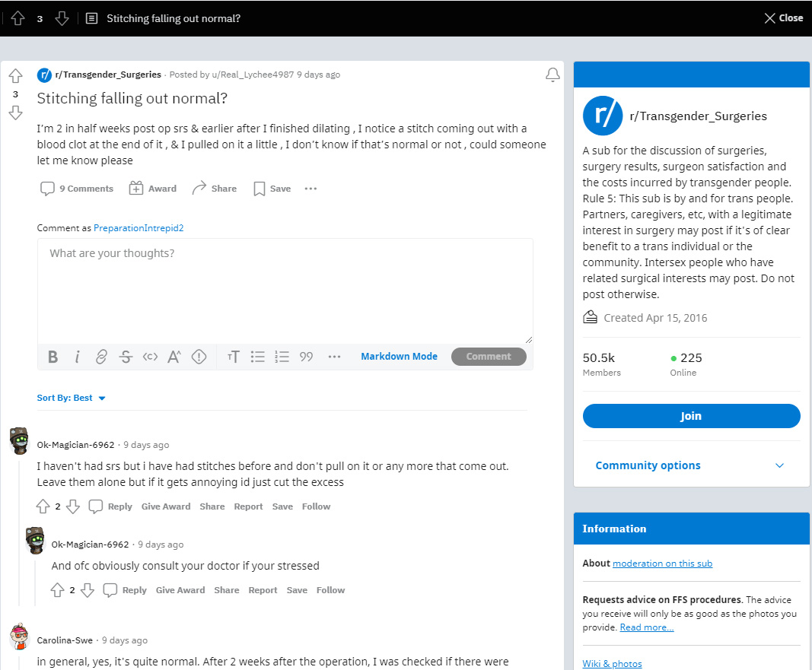Viewport: 812px width, 670px height.
Task: Click the r/Transgender_Surgeries icon next to post header
Action: (x=45, y=75)
